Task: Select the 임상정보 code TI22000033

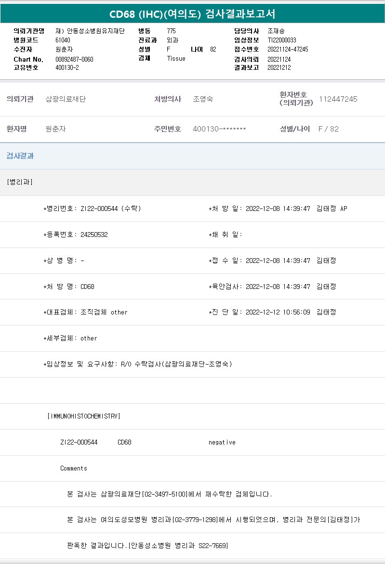Action: click(x=282, y=40)
